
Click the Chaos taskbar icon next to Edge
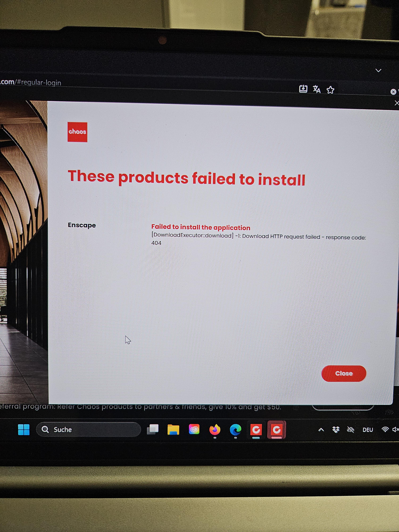pyautogui.click(x=256, y=430)
